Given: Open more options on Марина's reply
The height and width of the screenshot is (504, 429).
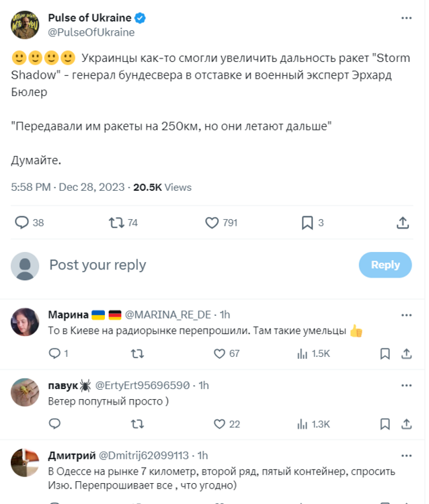Looking at the screenshot, I should [406, 314].
